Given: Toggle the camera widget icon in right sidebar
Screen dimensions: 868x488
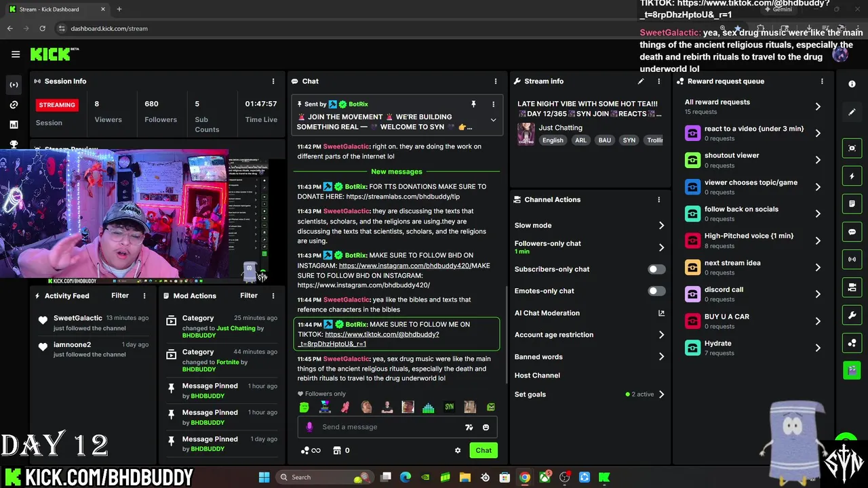Looking at the screenshot, I should [852, 287].
